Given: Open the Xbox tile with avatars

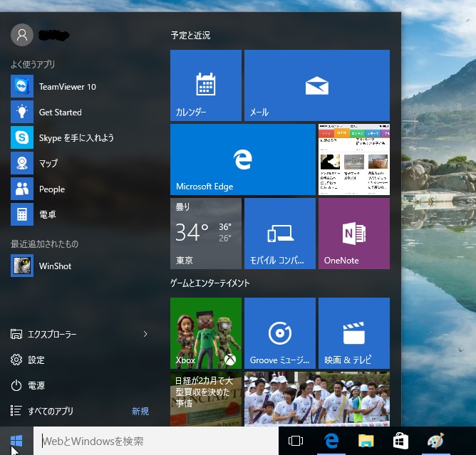Looking at the screenshot, I should (206, 333).
